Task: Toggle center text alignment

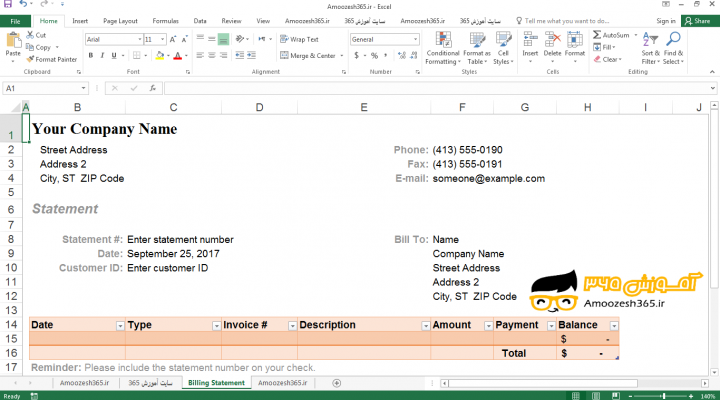Action: tap(212, 55)
